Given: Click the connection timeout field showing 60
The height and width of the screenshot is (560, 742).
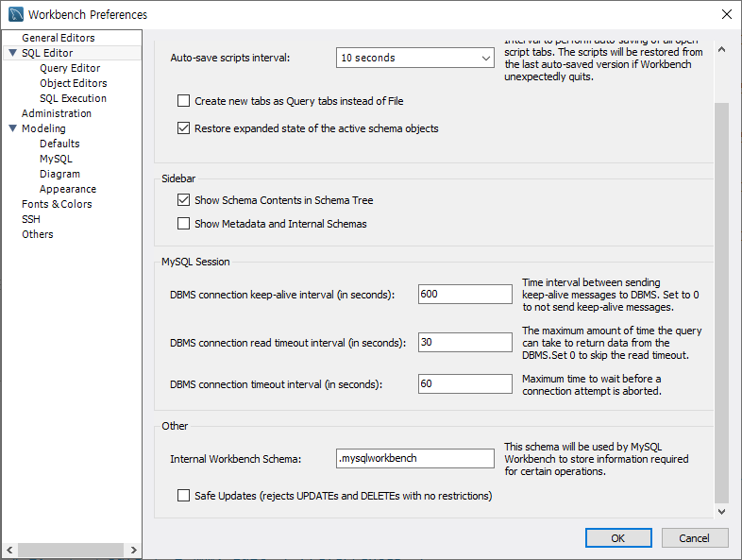Looking at the screenshot, I should click(464, 384).
